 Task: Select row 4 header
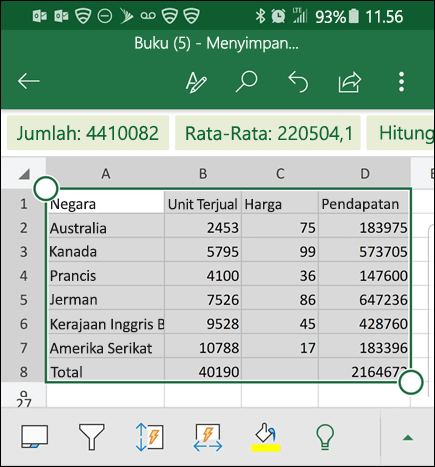coord(23,276)
